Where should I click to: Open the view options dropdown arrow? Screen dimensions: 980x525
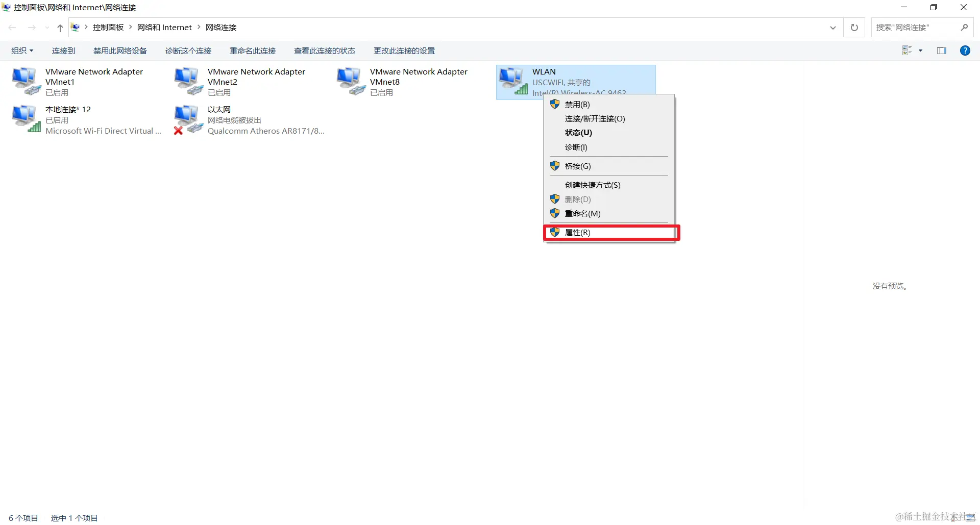point(921,51)
